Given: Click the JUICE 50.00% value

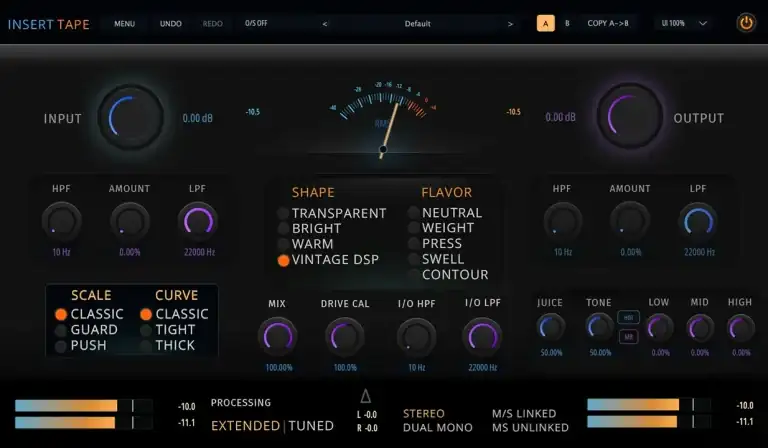Looking at the screenshot, I should tap(551, 353).
